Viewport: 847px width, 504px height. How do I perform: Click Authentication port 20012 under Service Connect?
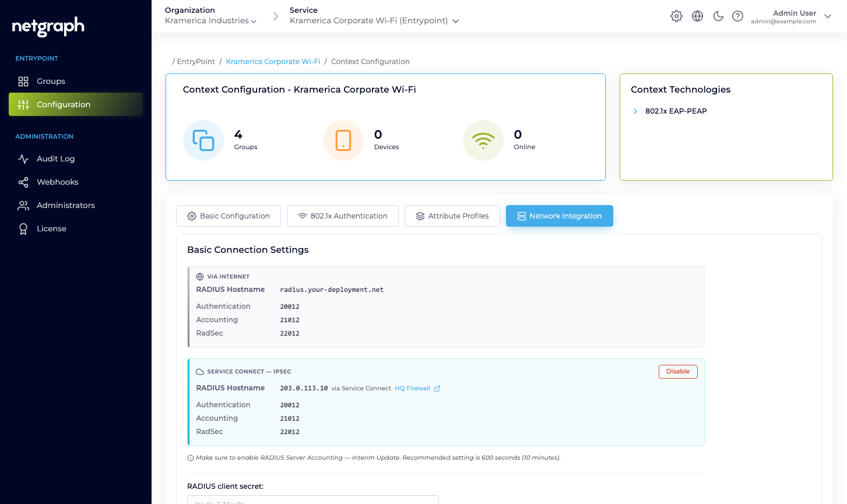click(290, 405)
